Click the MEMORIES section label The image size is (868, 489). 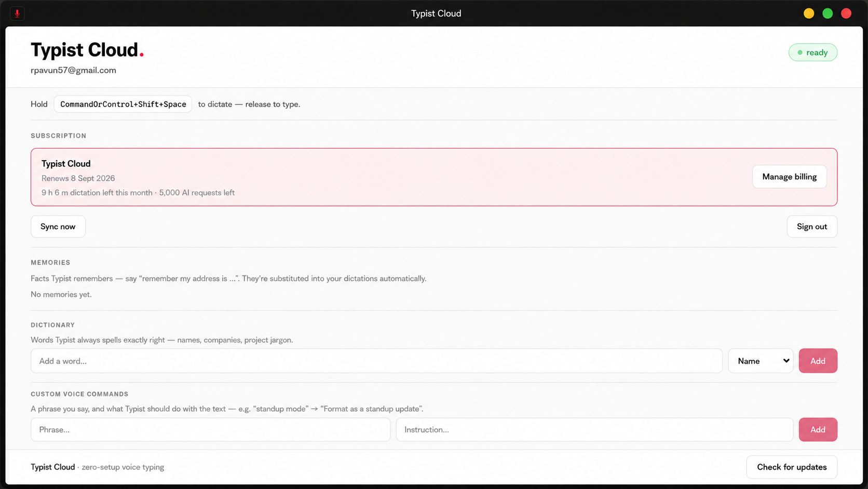50,262
